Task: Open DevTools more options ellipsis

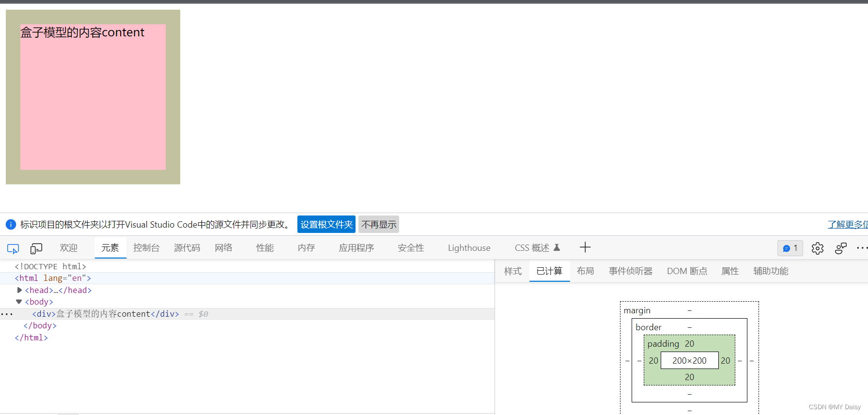Action: tap(862, 248)
